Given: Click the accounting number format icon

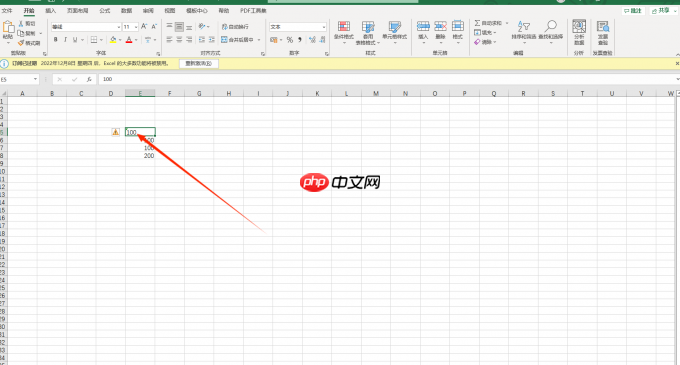Looking at the screenshot, I should click(x=274, y=40).
